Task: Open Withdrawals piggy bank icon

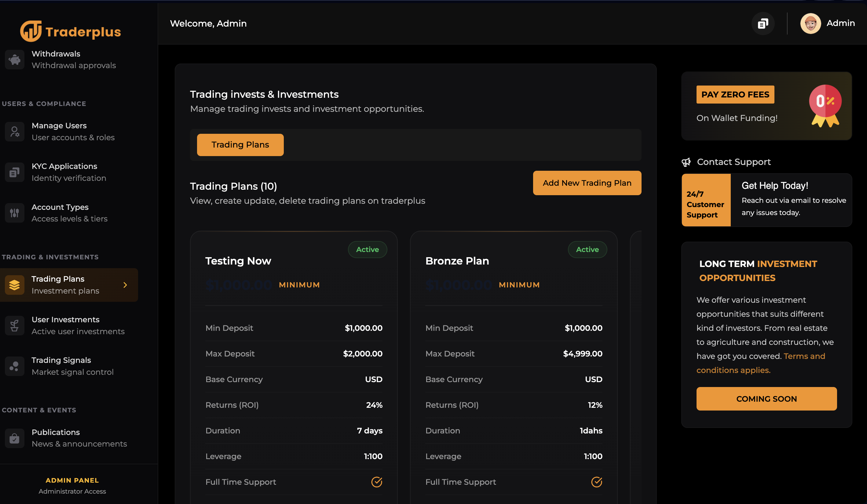Action: coord(14,60)
